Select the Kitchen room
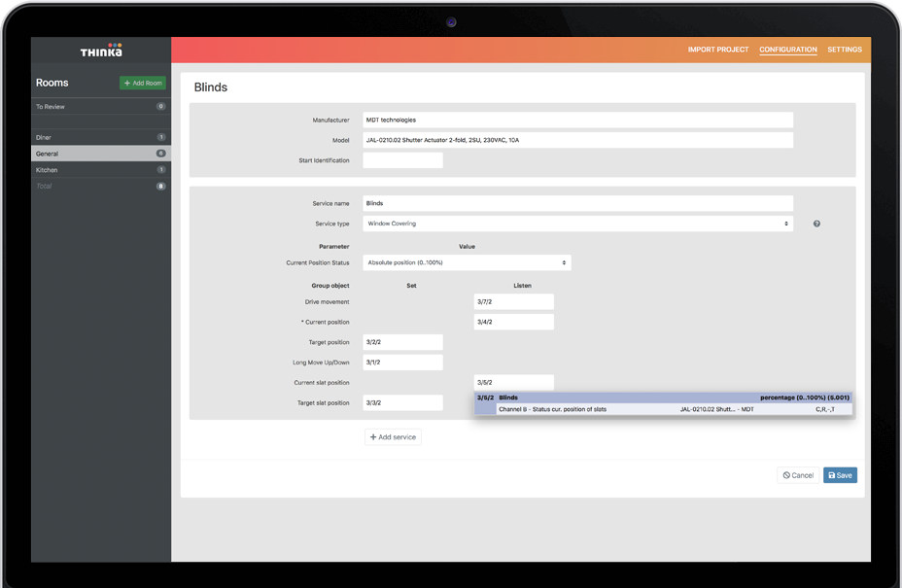This screenshot has width=902, height=588. pos(101,170)
